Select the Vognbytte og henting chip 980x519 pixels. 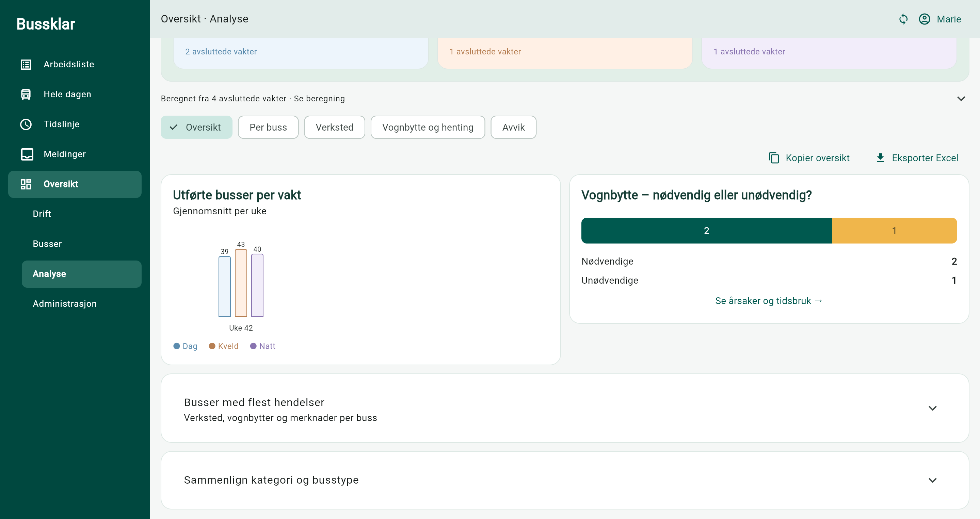pyautogui.click(x=428, y=128)
